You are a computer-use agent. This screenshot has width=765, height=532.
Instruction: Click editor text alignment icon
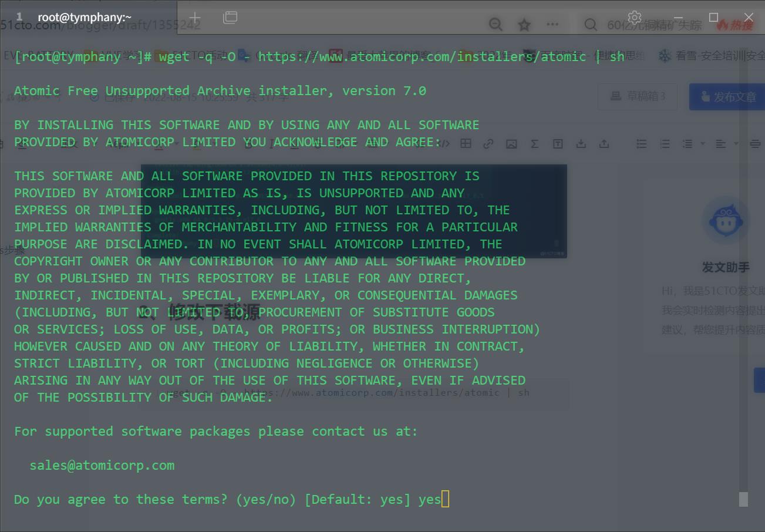(720, 143)
